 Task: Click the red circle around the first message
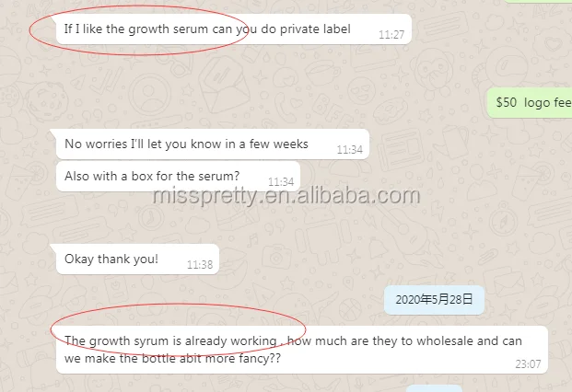click(x=138, y=30)
